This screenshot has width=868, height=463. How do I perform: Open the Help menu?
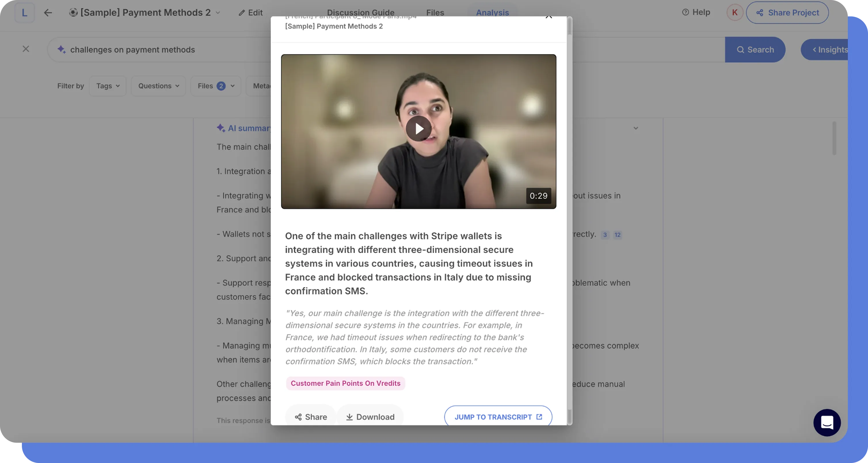tap(696, 12)
